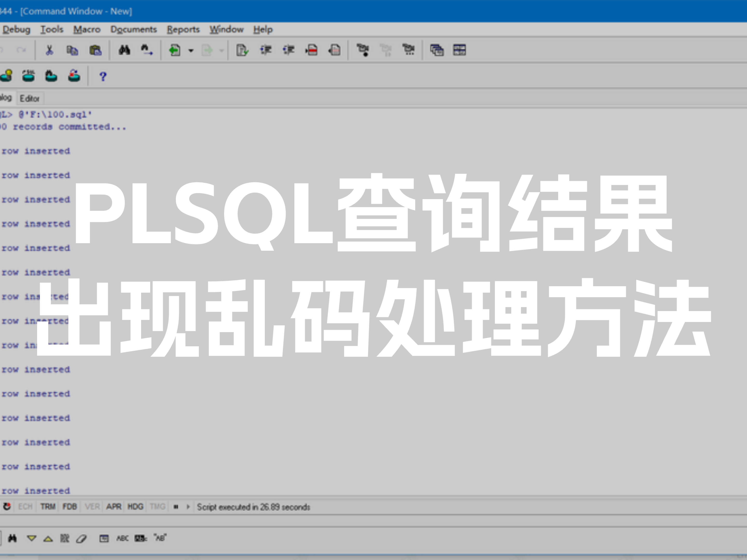Click the greyed navigate forward icon
The image size is (747, 560).
pyautogui.click(x=207, y=50)
